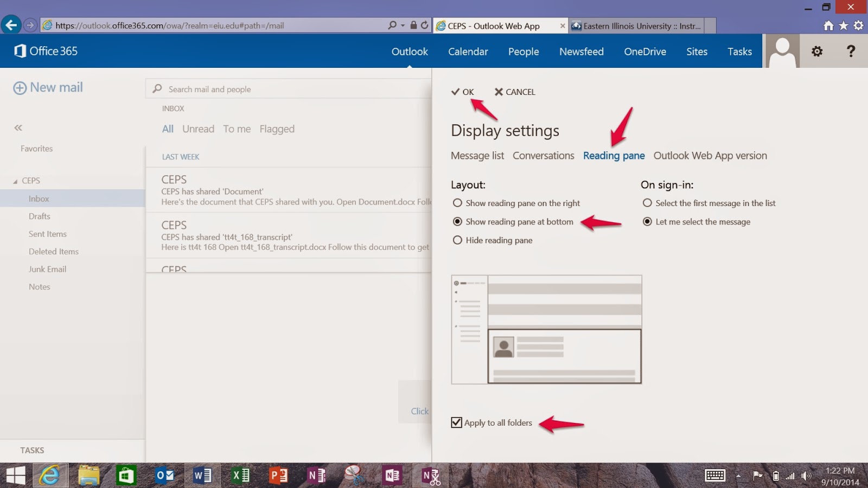Open Outlook Web App version tab
The height and width of the screenshot is (488, 868).
coord(710,156)
